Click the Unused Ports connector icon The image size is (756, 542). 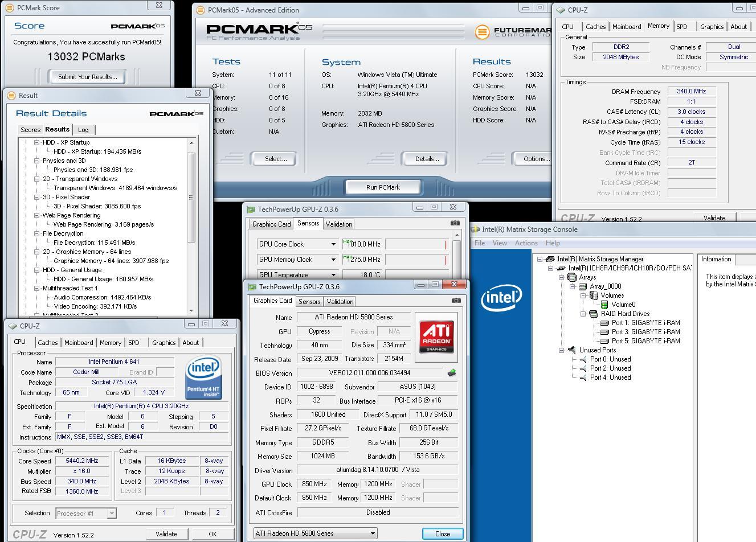tap(572, 350)
